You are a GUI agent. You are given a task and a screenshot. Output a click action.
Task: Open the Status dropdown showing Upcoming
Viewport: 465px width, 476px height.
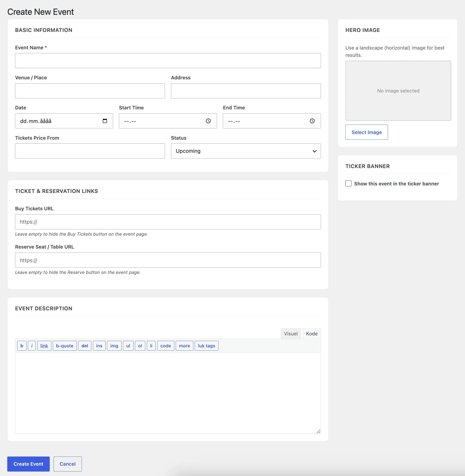point(246,151)
